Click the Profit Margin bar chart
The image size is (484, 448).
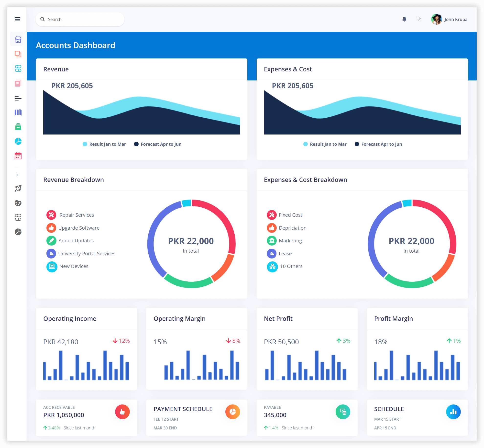coord(417,365)
